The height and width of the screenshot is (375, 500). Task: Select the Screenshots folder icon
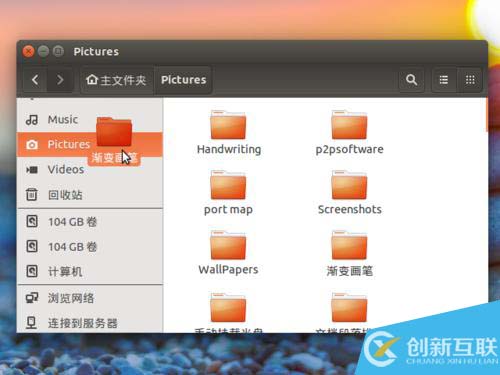[349, 185]
